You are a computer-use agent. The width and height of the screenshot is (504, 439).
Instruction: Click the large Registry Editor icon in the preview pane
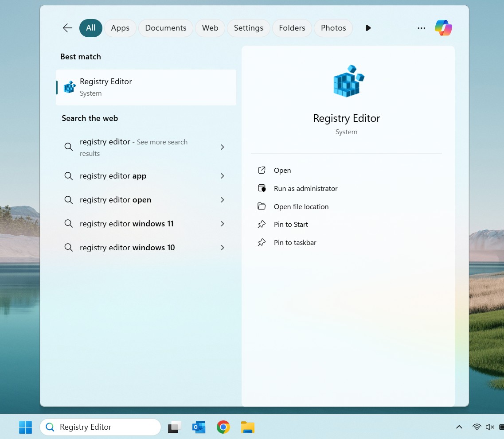pyautogui.click(x=348, y=81)
